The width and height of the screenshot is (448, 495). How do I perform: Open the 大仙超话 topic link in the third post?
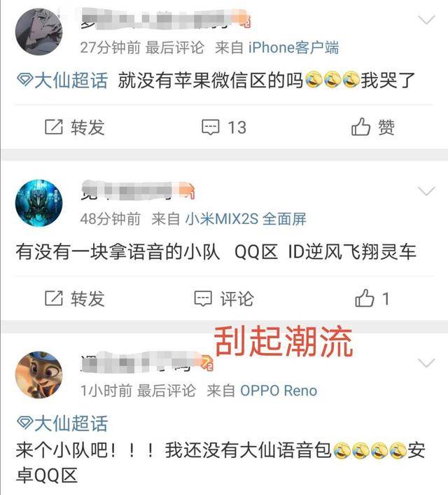[71, 423]
